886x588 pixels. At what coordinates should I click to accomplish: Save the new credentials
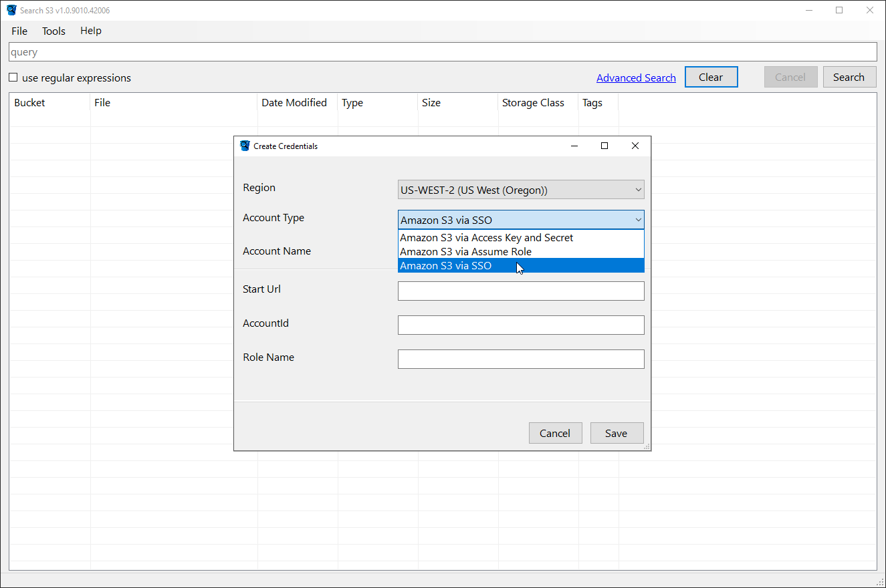[x=617, y=433]
